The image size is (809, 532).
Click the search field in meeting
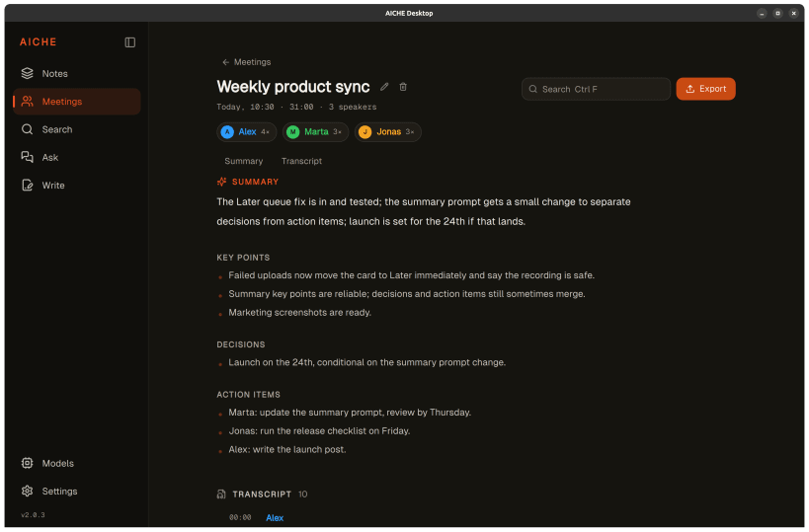(596, 89)
